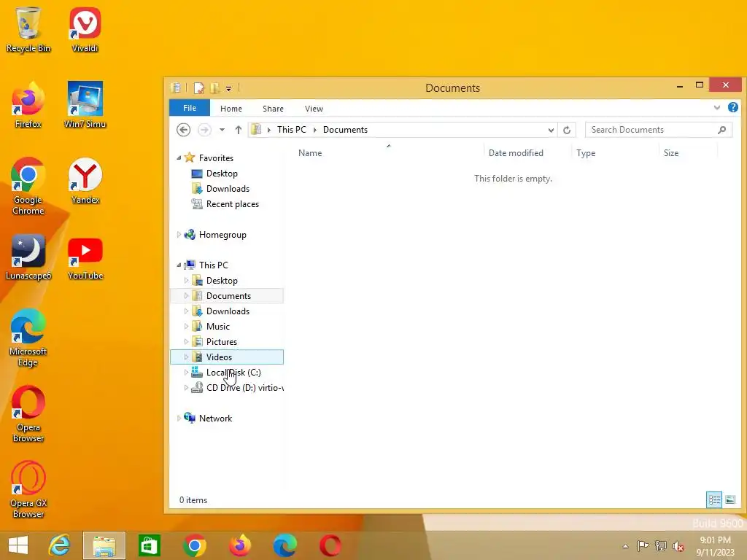Open the Win7 Simu desktop shortcut

coord(85,105)
